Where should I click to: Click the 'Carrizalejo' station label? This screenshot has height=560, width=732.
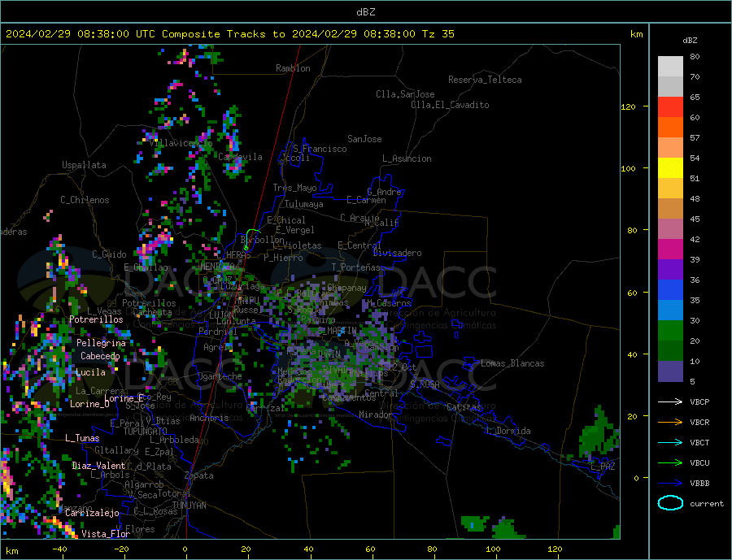(x=92, y=514)
